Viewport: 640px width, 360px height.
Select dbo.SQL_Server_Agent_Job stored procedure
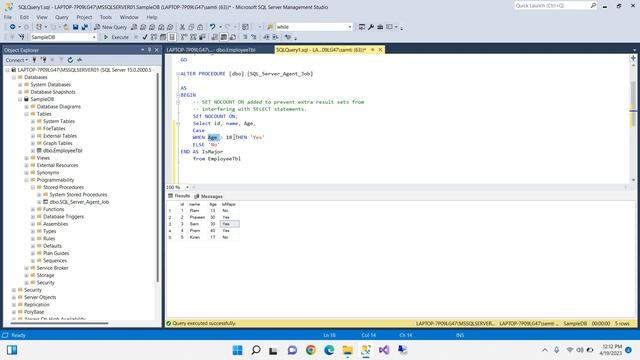[x=79, y=202]
